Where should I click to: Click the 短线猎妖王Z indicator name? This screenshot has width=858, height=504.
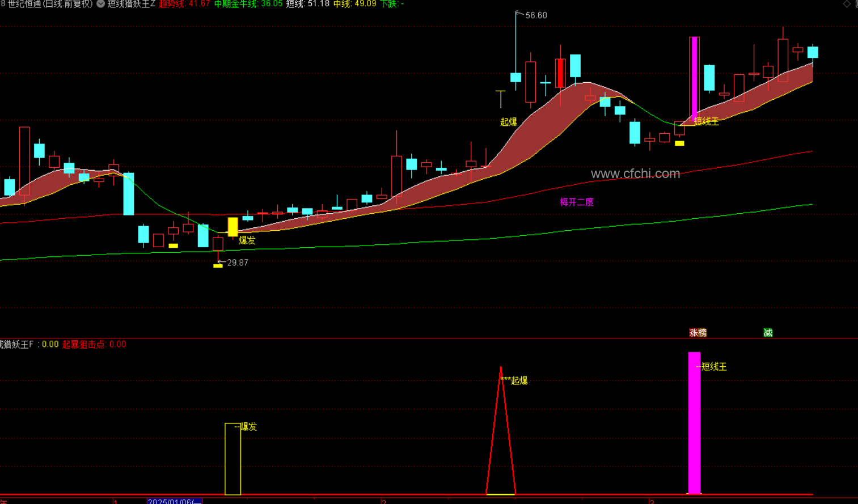coord(131,3)
